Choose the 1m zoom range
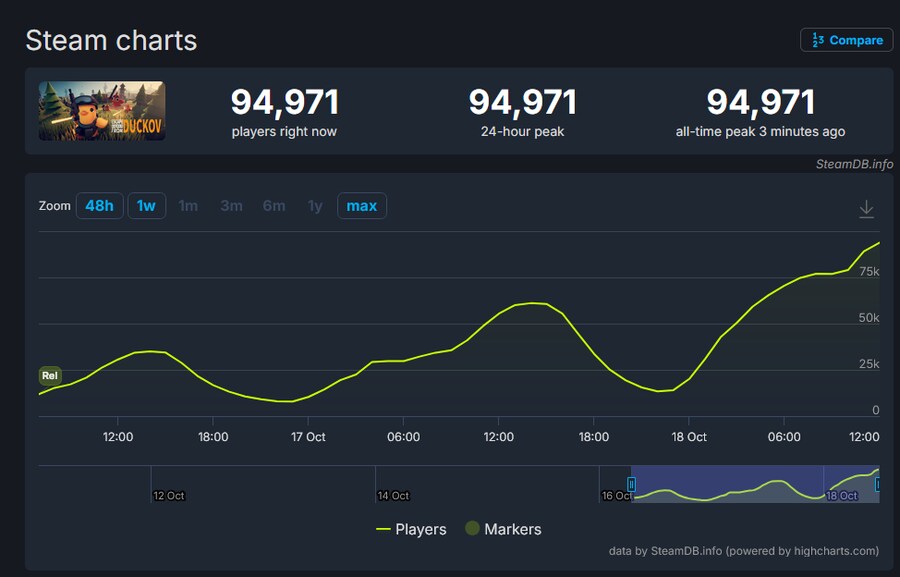 [x=188, y=206]
